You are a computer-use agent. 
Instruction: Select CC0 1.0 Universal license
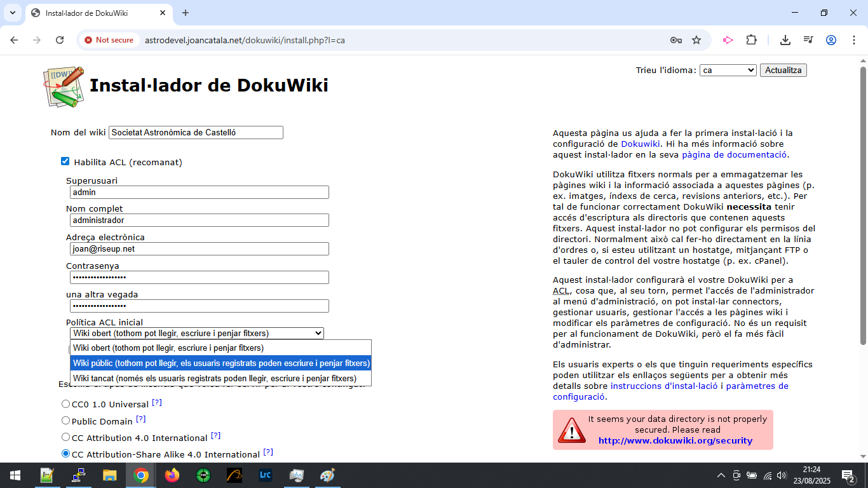(x=65, y=403)
